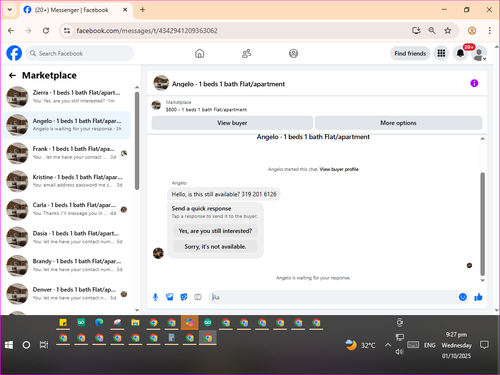
Task: Click the up arrow of the message thread scrollbar
Action: pyautogui.click(x=482, y=139)
